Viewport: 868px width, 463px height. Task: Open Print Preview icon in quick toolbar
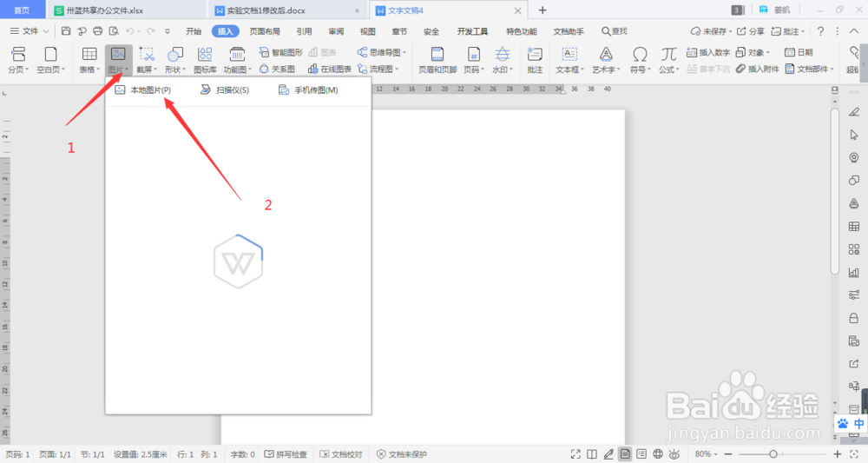point(114,31)
